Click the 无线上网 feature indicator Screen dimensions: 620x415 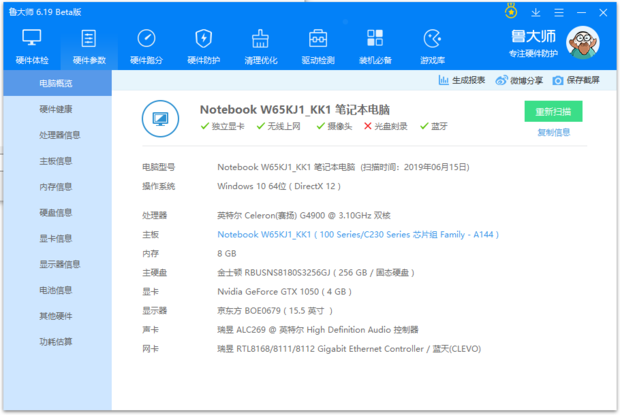(278, 126)
